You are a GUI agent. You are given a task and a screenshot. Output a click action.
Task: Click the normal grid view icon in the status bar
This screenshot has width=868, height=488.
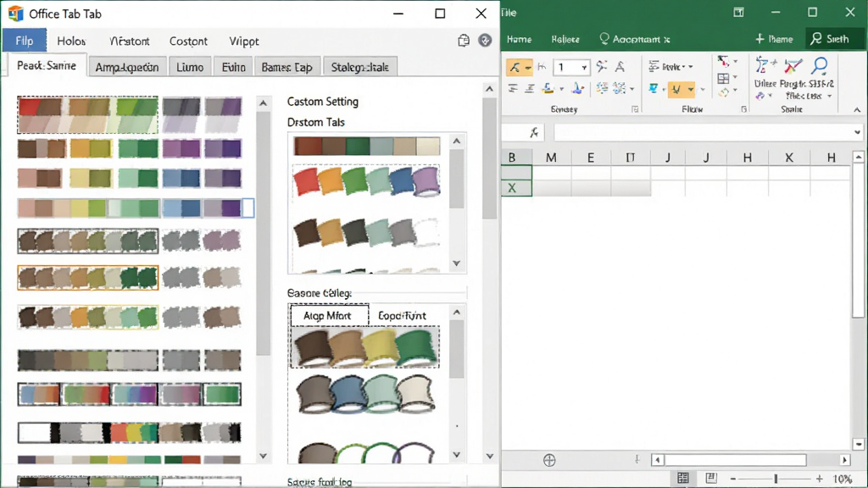tap(683, 478)
